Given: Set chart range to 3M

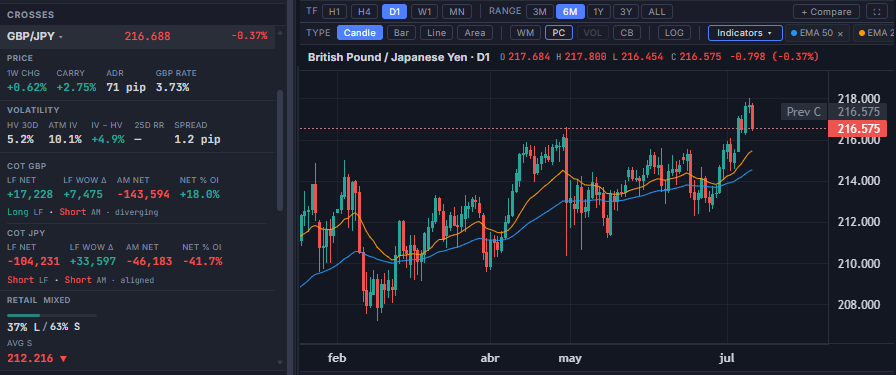Looking at the screenshot, I should point(539,11).
